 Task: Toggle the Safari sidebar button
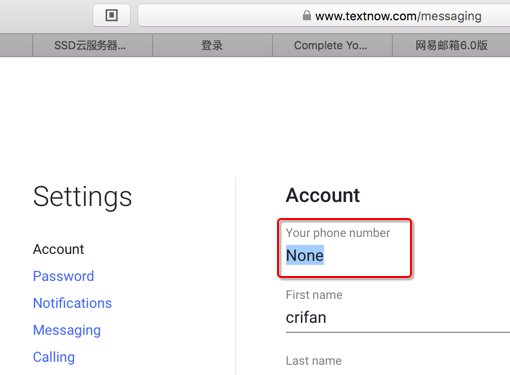[x=111, y=15]
